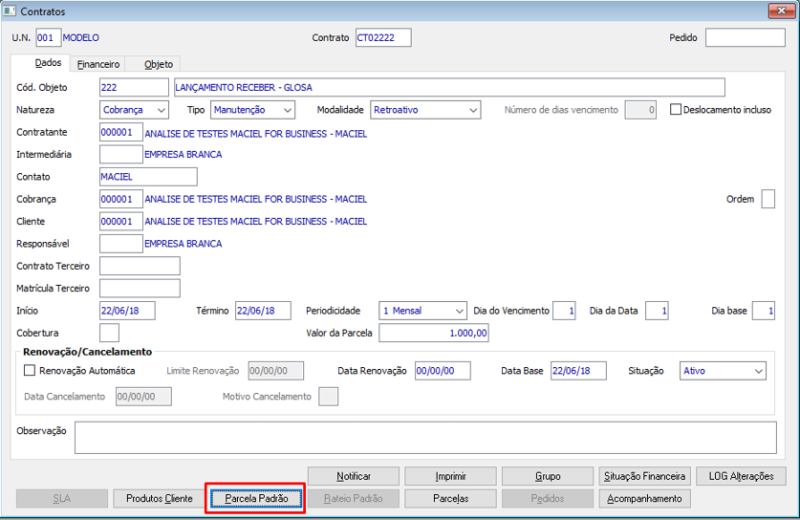Open the Objeto tab
Viewport: 800px width, 520px height.
click(158, 64)
